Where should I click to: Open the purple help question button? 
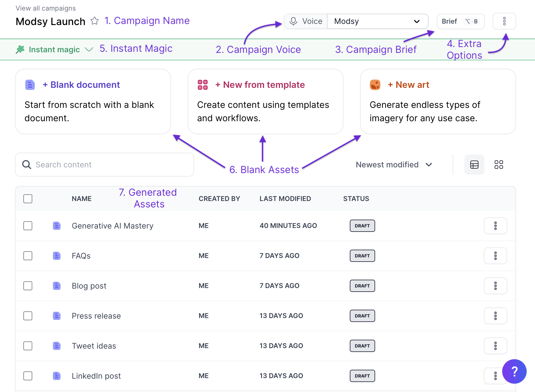pos(514,371)
